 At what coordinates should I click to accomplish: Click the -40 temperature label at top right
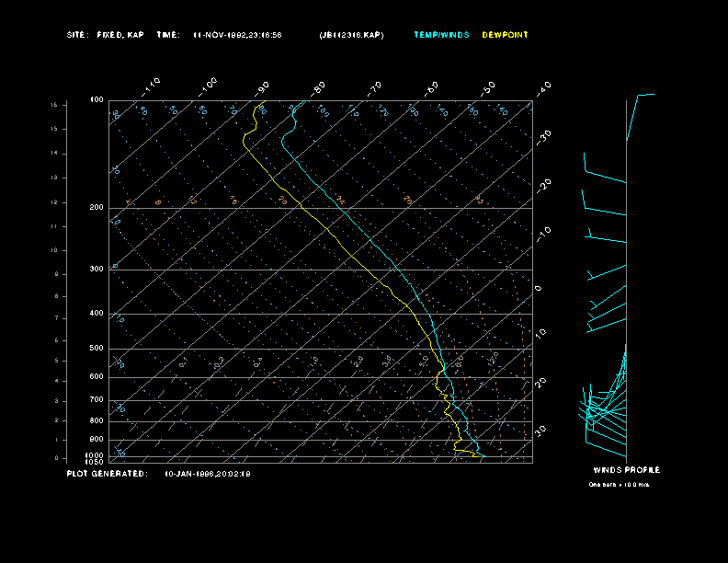544,87
